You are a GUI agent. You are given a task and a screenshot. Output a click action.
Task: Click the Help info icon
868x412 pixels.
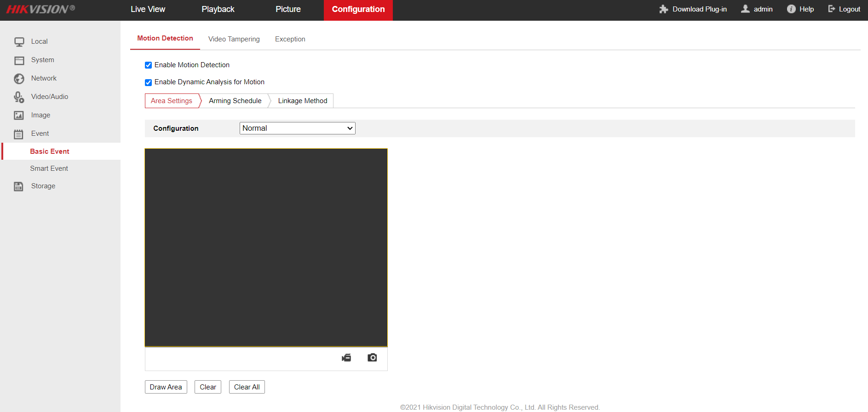click(791, 9)
